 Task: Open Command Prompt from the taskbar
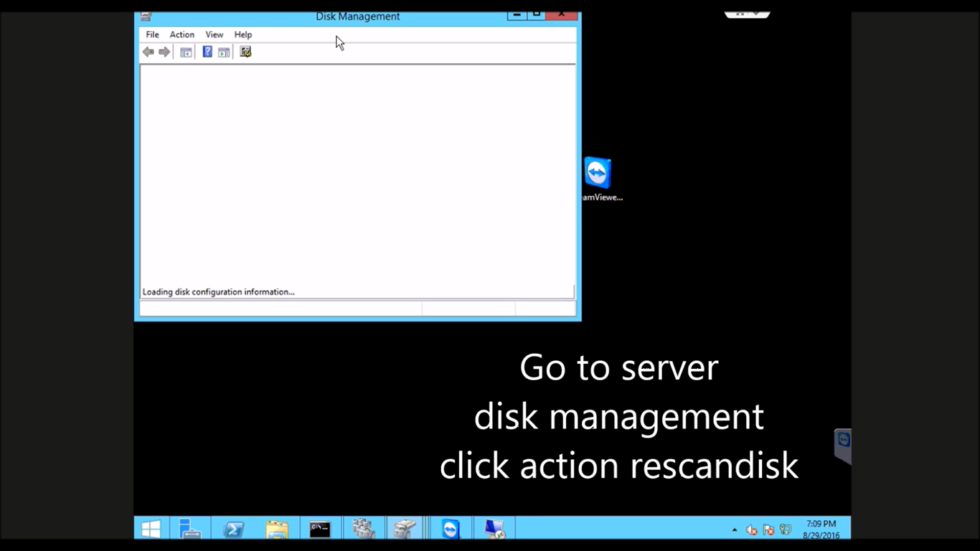(x=319, y=529)
